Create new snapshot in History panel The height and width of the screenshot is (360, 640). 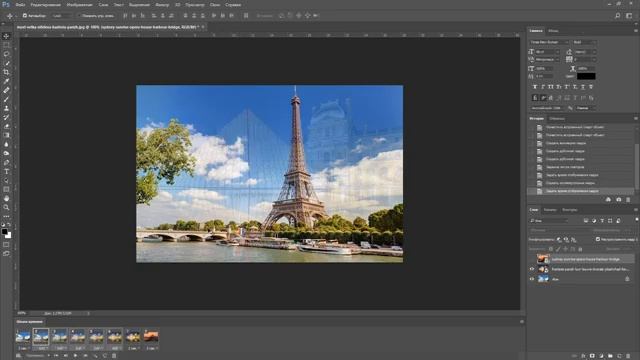[619, 200]
